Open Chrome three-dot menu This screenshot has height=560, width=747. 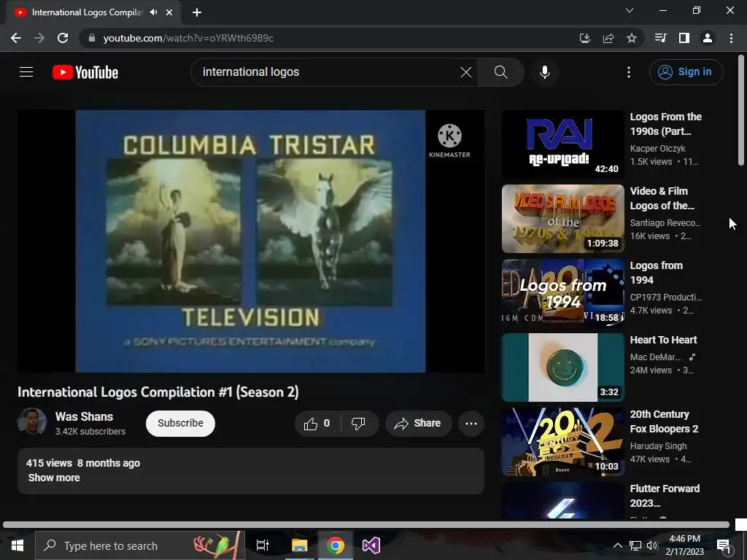731,38
